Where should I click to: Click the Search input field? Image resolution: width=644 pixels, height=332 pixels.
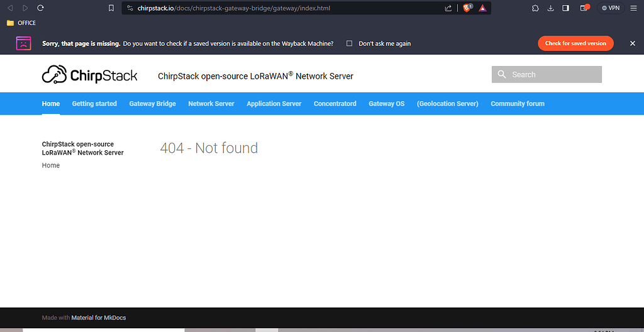[x=547, y=74]
